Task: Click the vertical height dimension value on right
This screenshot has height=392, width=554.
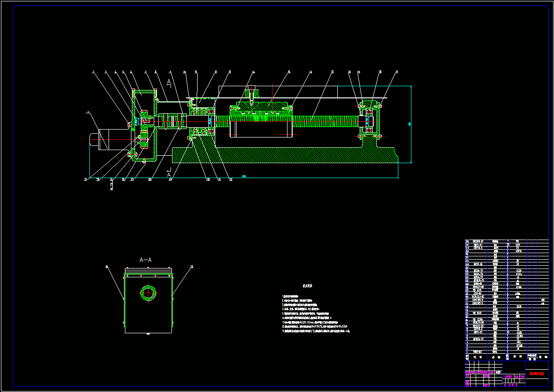Action: 410,124
